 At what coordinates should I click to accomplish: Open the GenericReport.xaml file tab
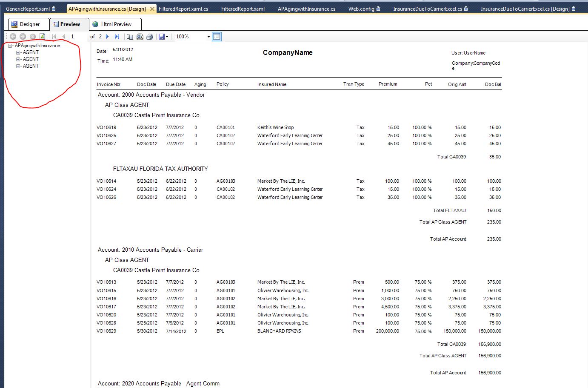28,9
